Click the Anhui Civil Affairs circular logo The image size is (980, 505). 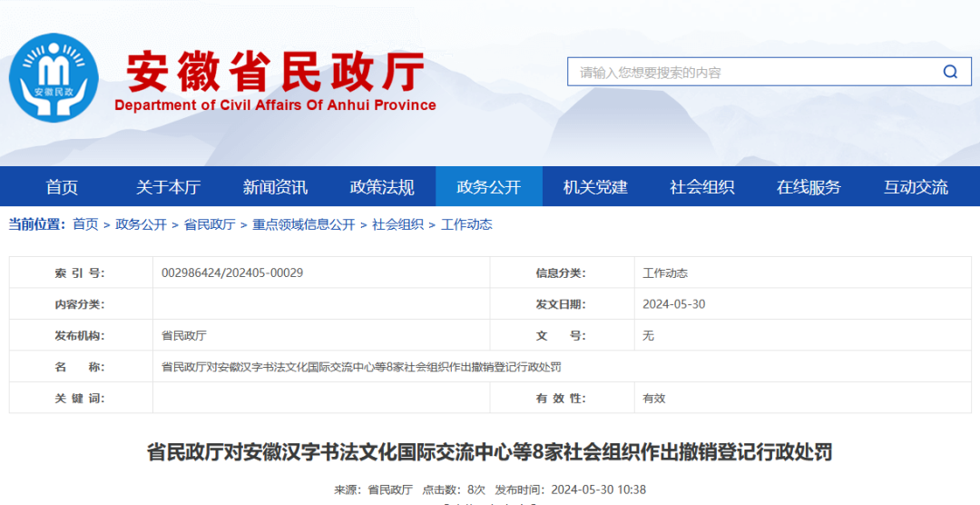54,77
